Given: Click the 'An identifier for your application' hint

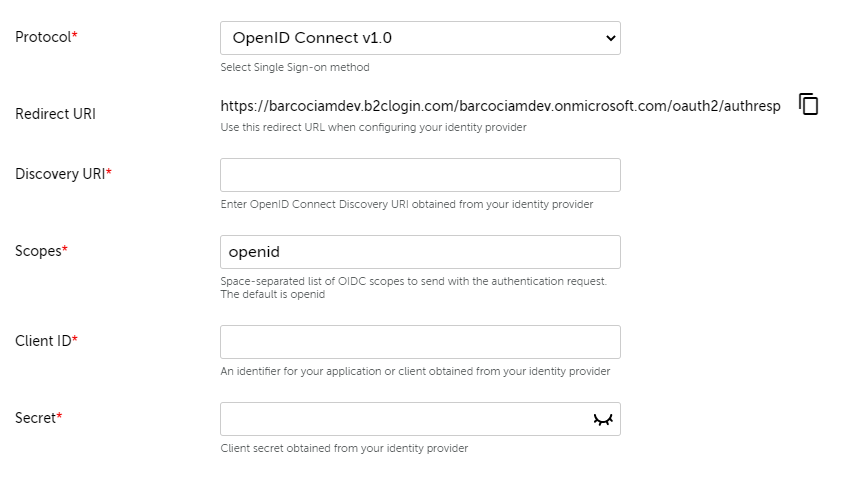Looking at the screenshot, I should pyautogui.click(x=415, y=371).
